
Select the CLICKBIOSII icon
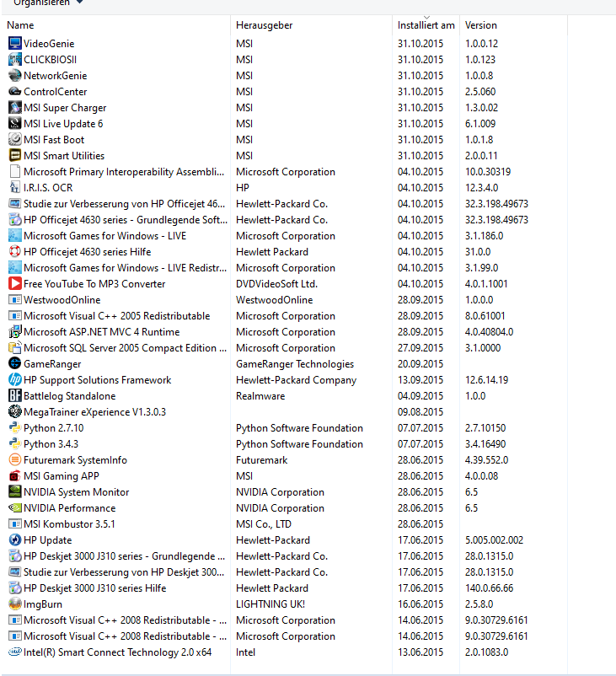(14, 59)
